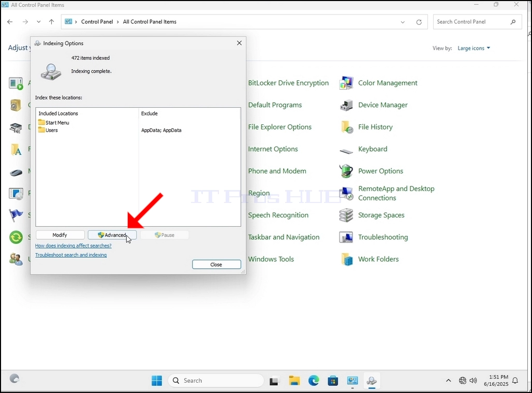Image resolution: width=532 pixels, height=393 pixels.
Task: Switch to Indexing Options taskbar icon
Action: [x=372, y=381]
